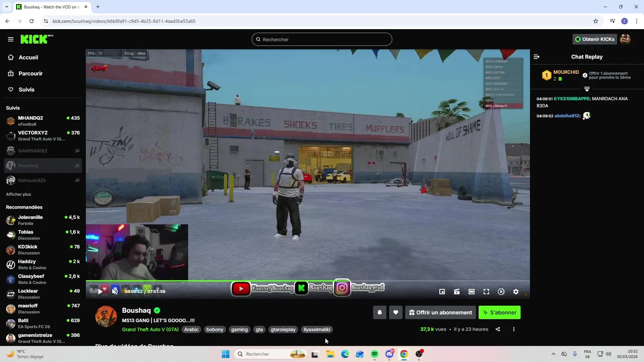Unmute the video player volume
Viewport: 644px width, 362px height.
pyautogui.click(x=115, y=291)
